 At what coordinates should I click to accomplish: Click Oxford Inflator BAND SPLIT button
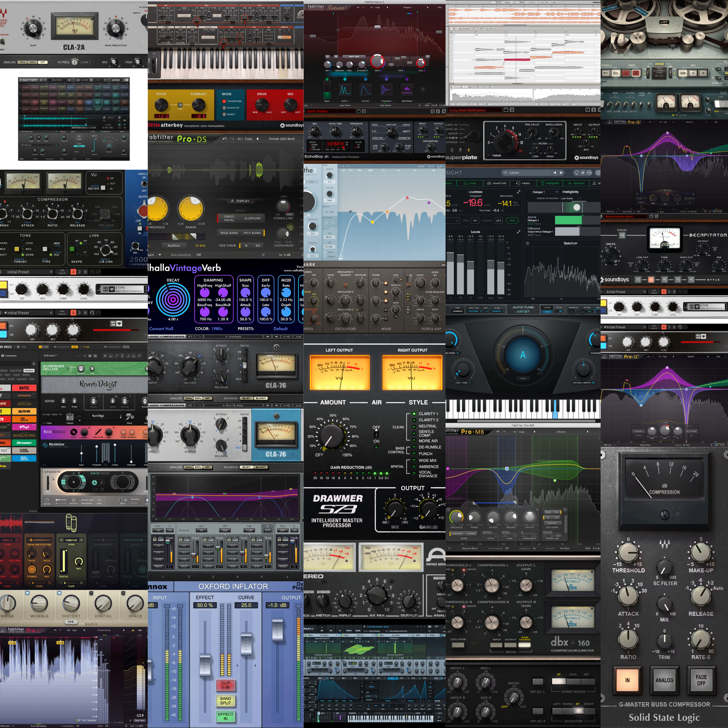click(x=225, y=700)
